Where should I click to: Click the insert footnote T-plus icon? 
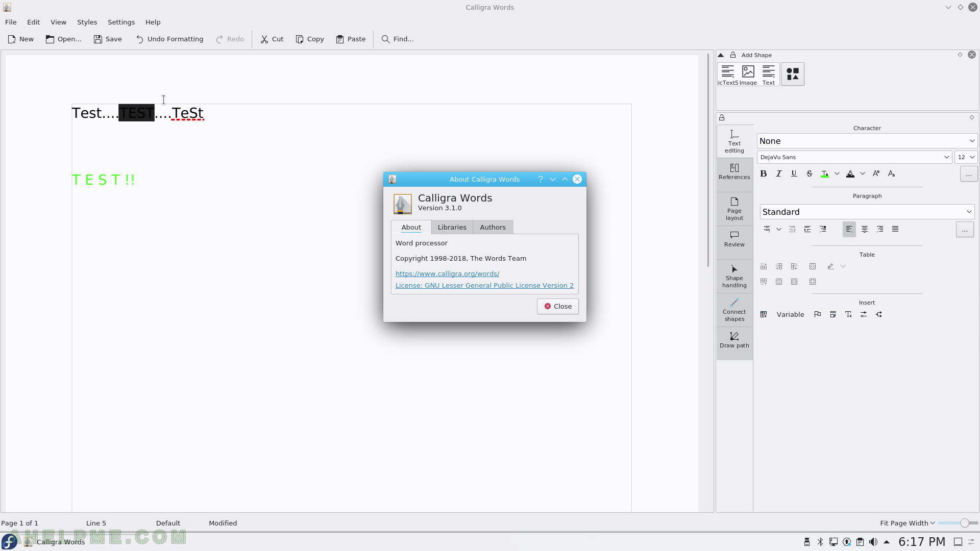pos(848,314)
